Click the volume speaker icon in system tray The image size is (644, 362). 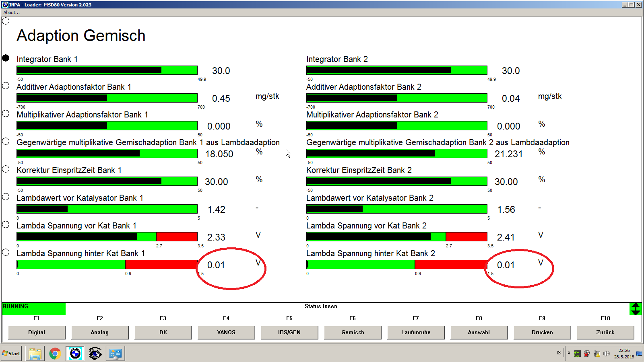pyautogui.click(x=607, y=354)
